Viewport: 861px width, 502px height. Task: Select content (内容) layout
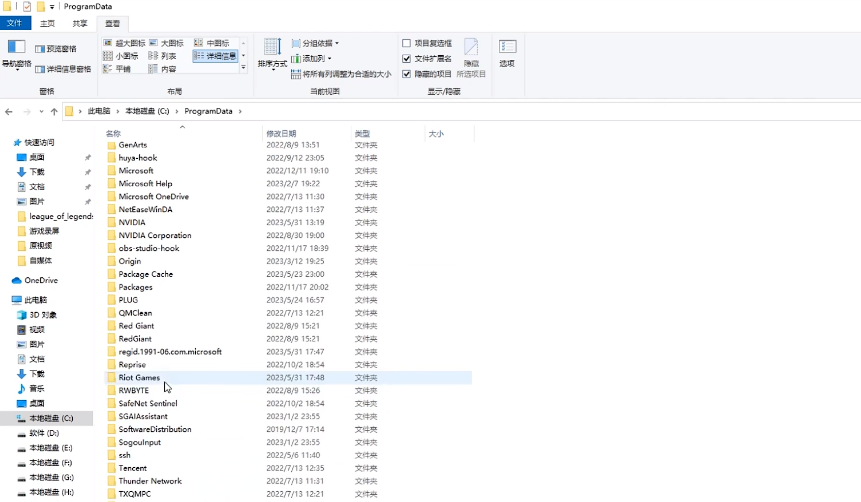(x=163, y=69)
